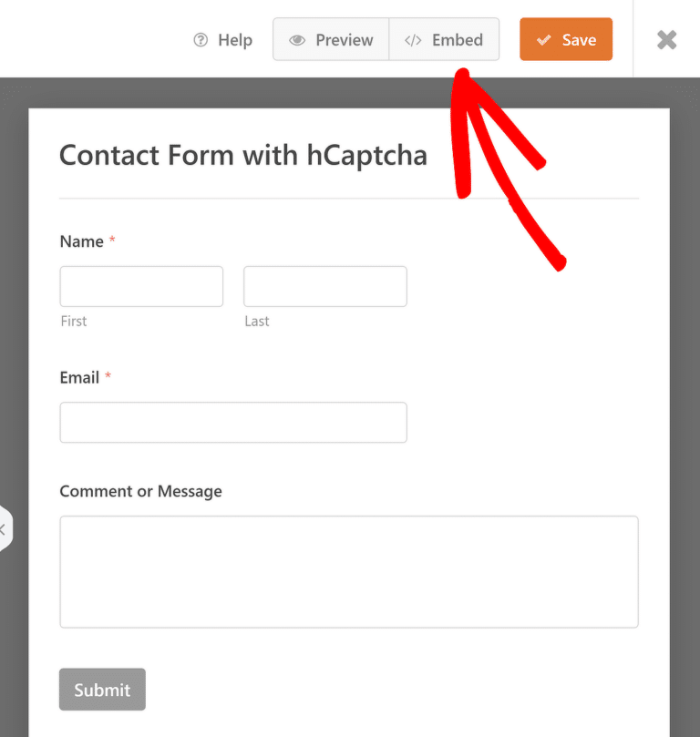
Task: Open Help via the question mark icon
Action: pos(199,39)
